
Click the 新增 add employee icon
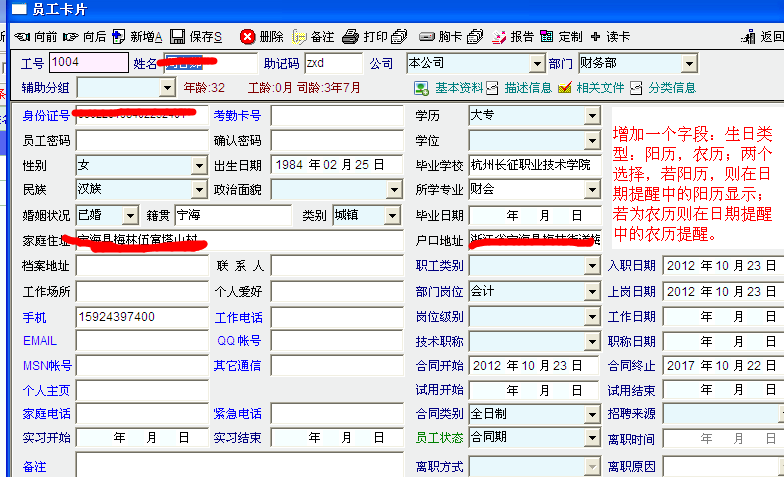(x=119, y=37)
